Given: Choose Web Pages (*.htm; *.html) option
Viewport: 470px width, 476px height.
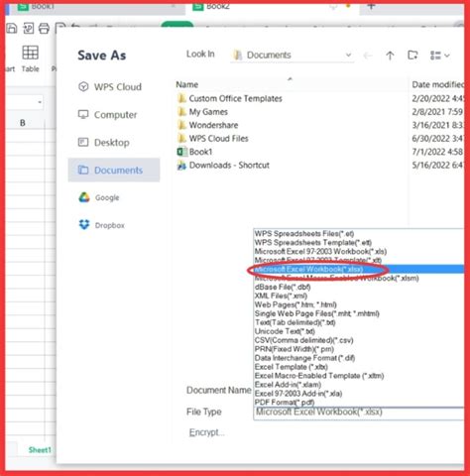Looking at the screenshot, I should point(359,304).
